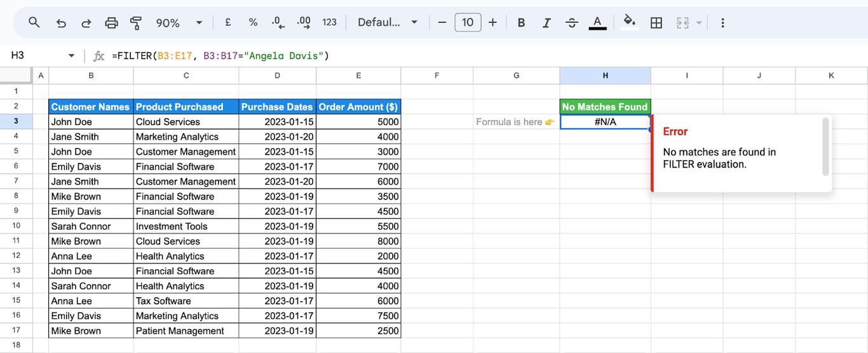Click the merge cells icon

683,22
